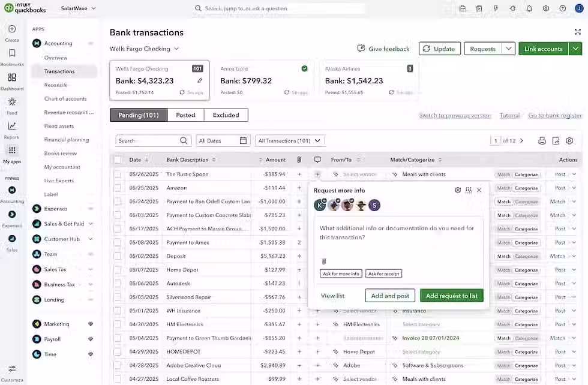Open the All Dates filter dropdown
This screenshot has height=385, width=588.
coord(221,140)
